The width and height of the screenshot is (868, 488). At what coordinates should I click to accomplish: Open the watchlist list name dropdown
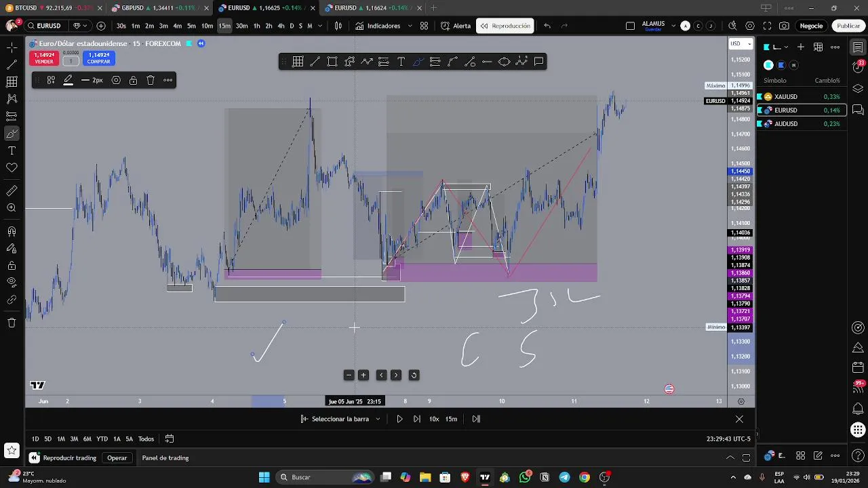point(777,47)
